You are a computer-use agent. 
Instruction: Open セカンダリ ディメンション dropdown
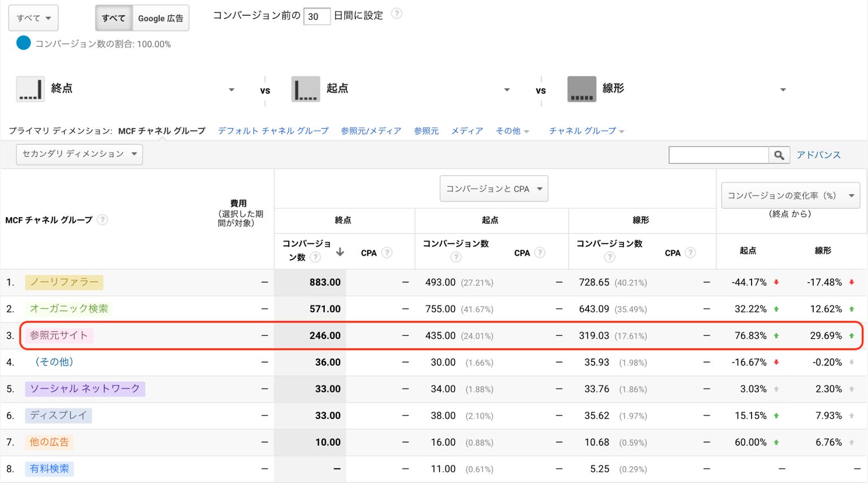point(79,154)
